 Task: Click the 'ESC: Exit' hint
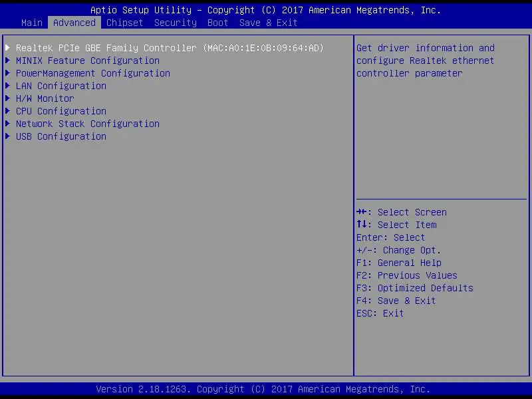pos(380,313)
